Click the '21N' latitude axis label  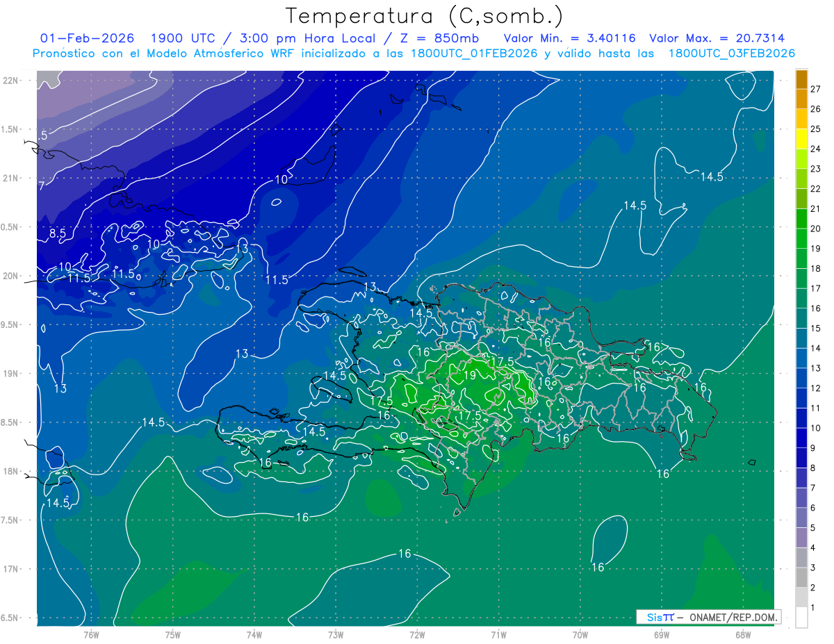pyautogui.click(x=10, y=178)
